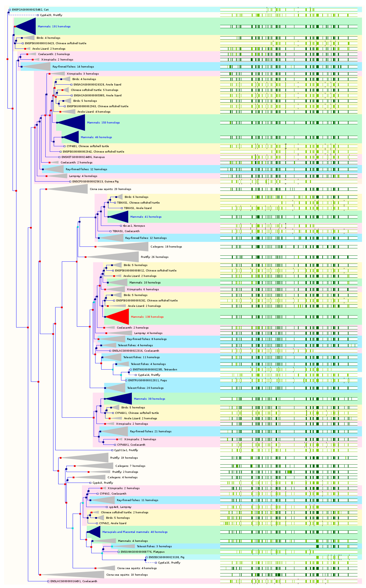Screen dimensions: 366x588
Task: Expand the Fruitfly 26 homologs grey triangle
Action: coord(112,257)
